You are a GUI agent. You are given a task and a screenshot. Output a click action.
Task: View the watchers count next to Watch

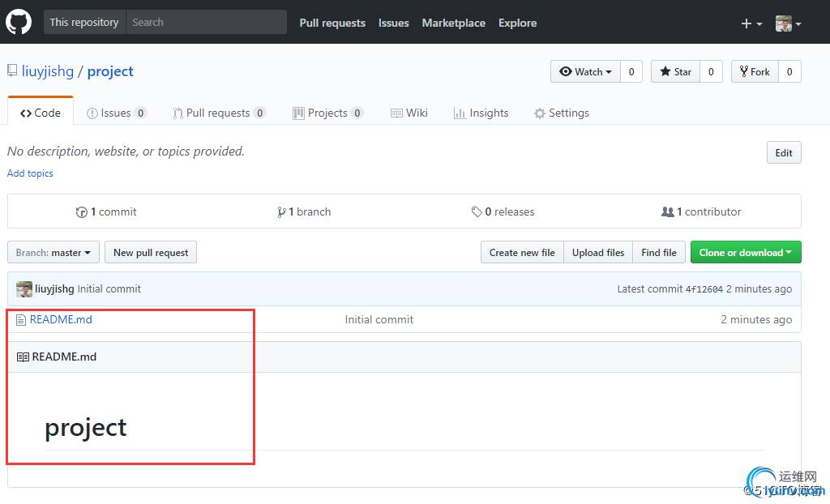[631, 71]
